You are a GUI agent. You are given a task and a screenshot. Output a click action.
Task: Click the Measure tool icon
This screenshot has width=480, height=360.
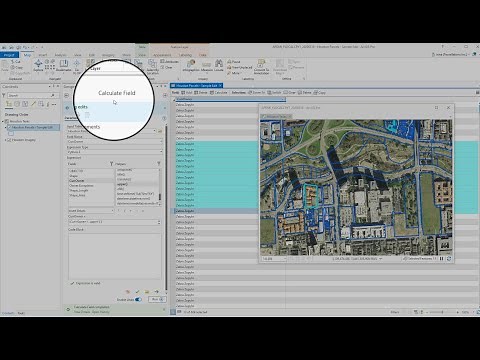click(x=207, y=66)
